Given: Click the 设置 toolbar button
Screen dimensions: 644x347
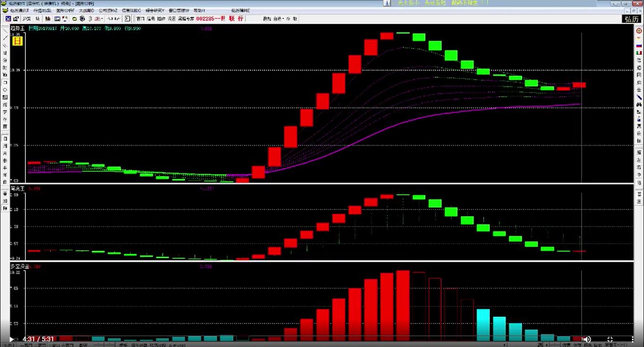Looking at the screenshot, I should coord(172,19).
